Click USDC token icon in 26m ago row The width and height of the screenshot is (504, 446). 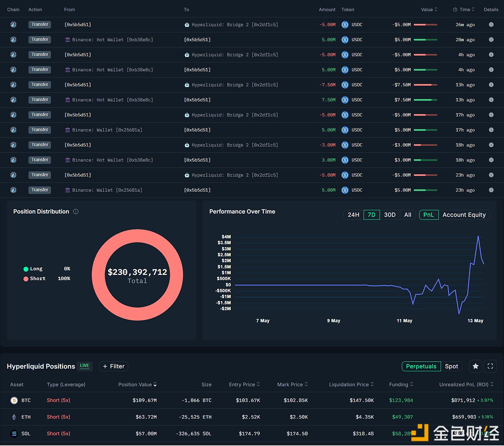pyautogui.click(x=345, y=25)
